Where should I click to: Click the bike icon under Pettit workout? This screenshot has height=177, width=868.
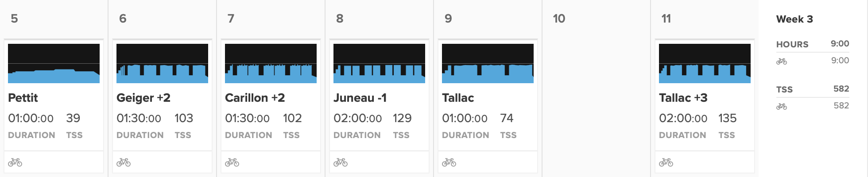(15, 162)
